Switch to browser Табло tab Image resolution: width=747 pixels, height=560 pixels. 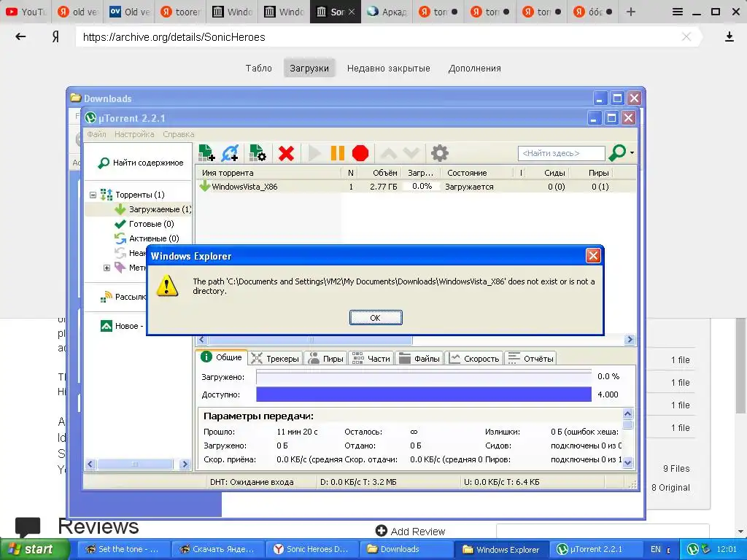pyautogui.click(x=259, y=68)
